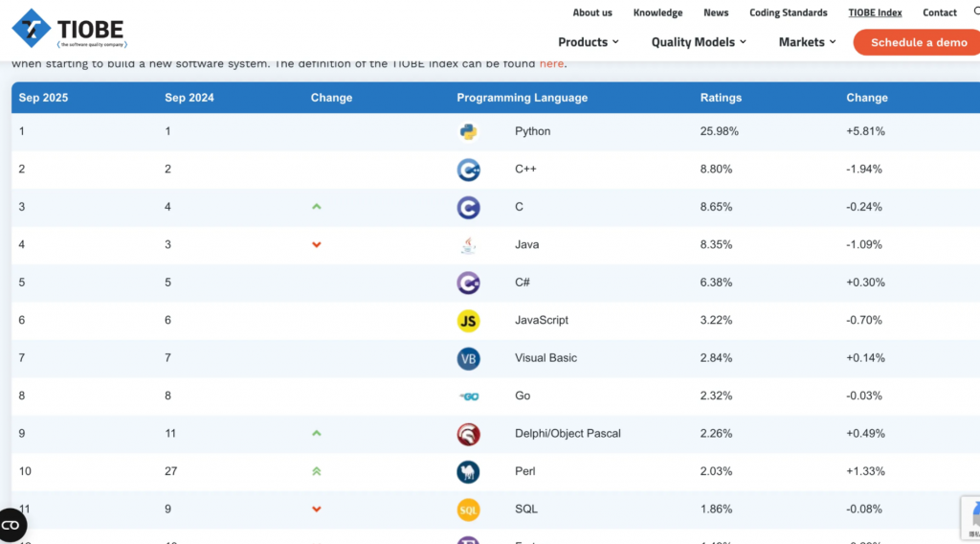980x544 pixels.
Task: Click the +5.81% change value
Action: [x=865, y=131]
